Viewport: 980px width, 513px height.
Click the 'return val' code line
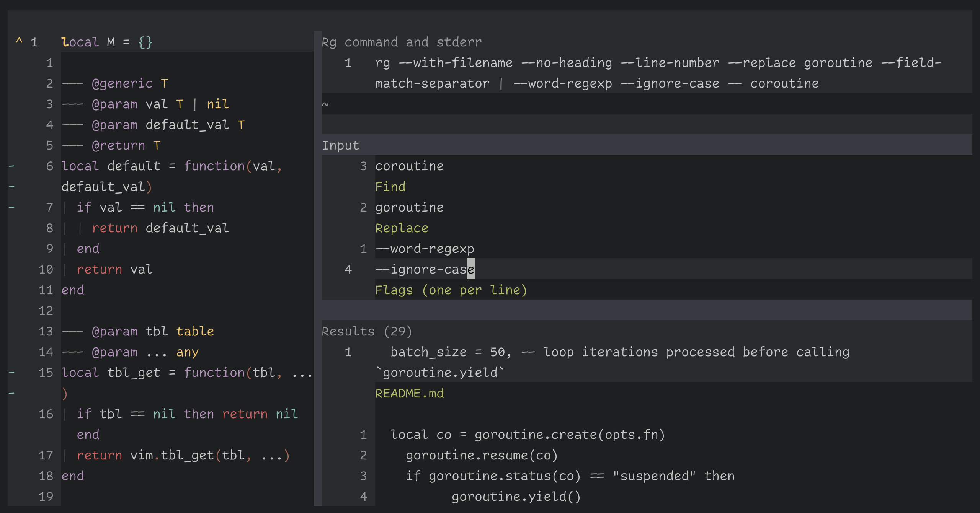pos(115,269)
